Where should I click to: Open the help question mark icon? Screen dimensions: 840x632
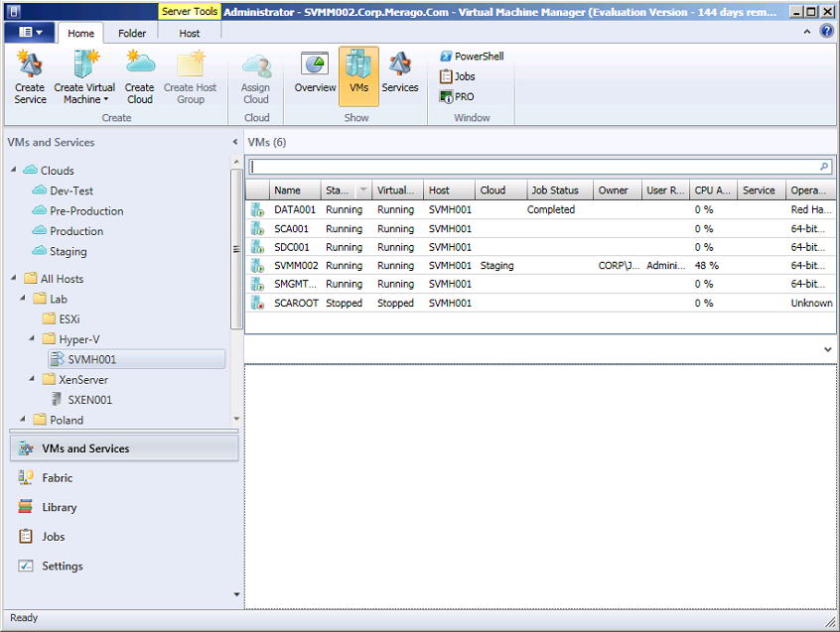(827, 32)
